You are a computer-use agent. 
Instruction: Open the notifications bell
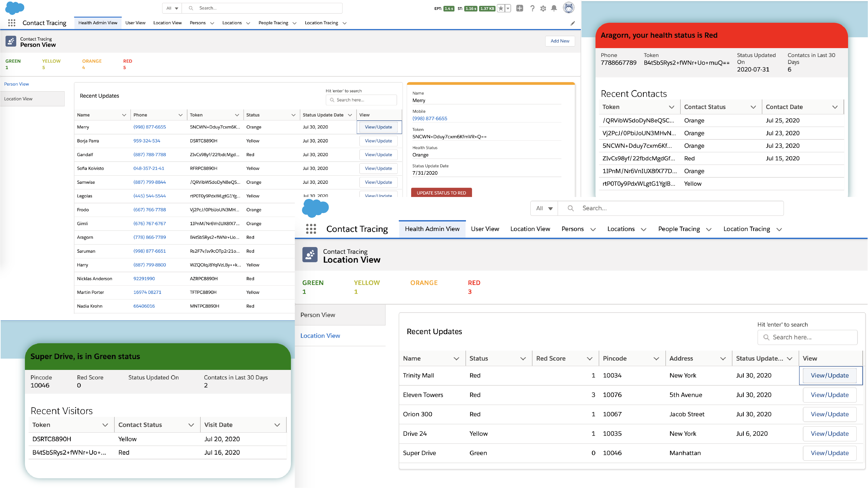tap(554, 8)
